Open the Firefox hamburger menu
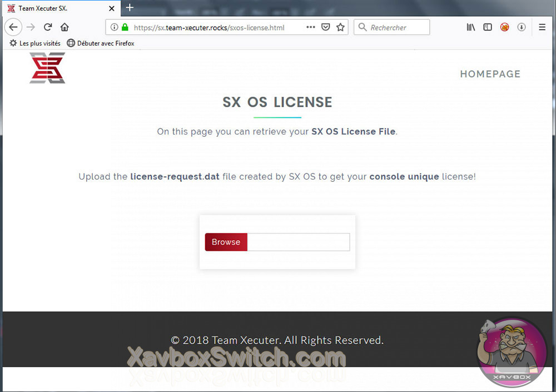Viewport: 556px width, 392px height. 542,27
